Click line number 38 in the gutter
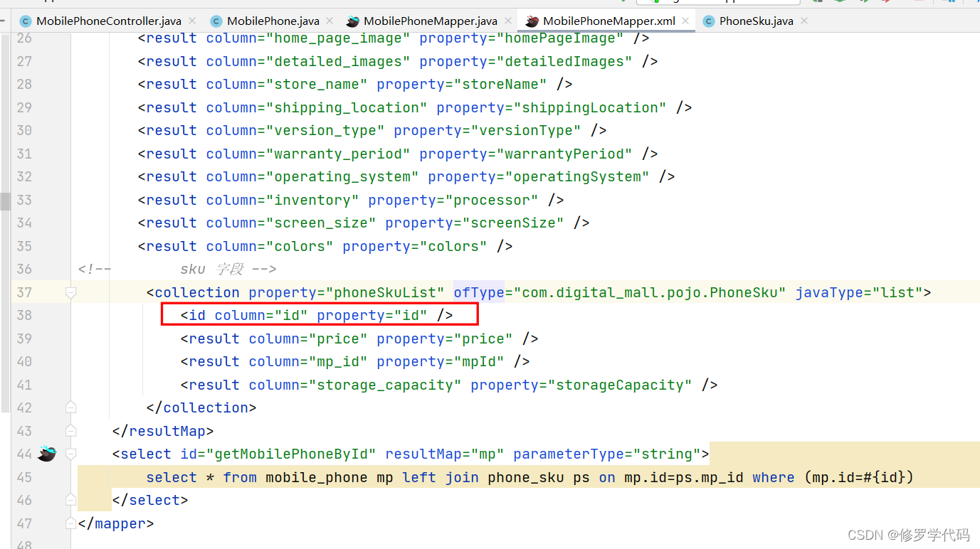Image resolution: width=980 pixels, height=549 pixels. [24, 315]
